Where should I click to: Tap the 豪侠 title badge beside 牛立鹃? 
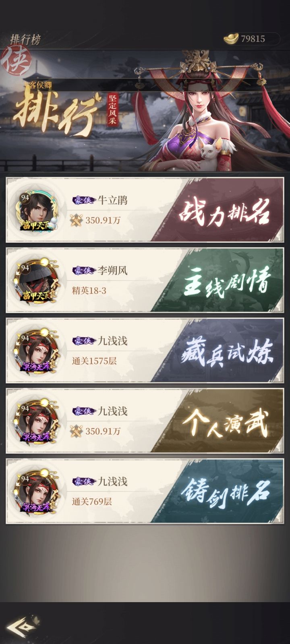[83, 200]
